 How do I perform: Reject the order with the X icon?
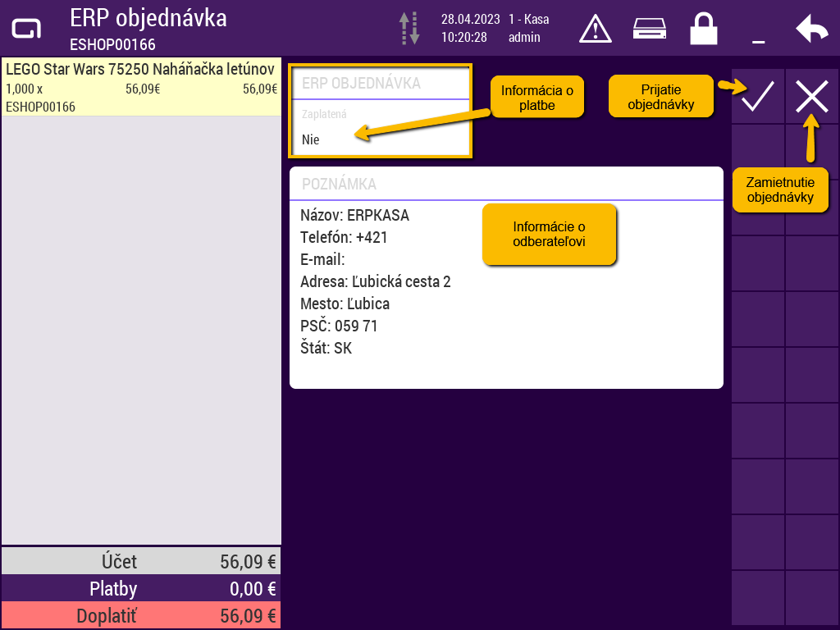coord(812,97)
